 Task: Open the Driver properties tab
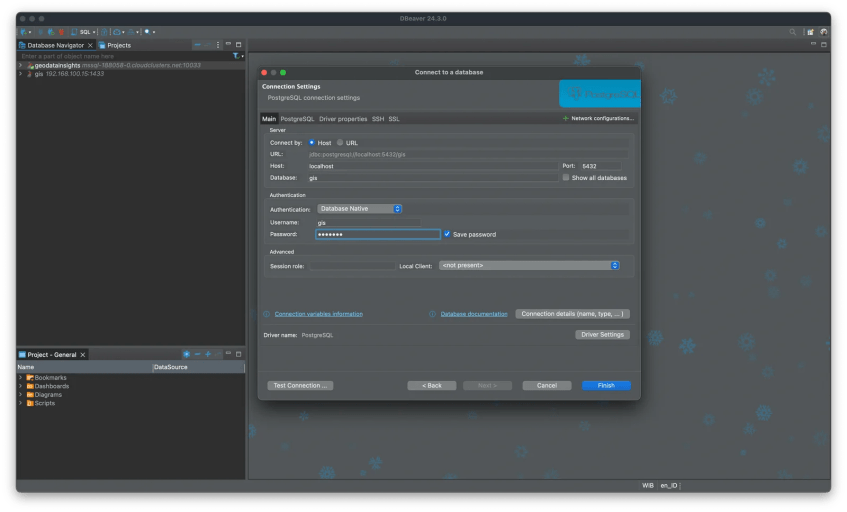coord(343,119)
